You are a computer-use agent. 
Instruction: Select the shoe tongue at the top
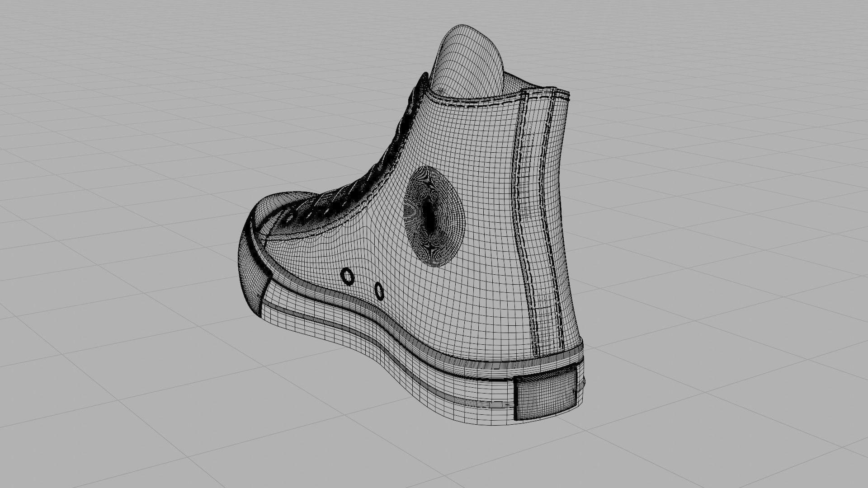point(468,60)
